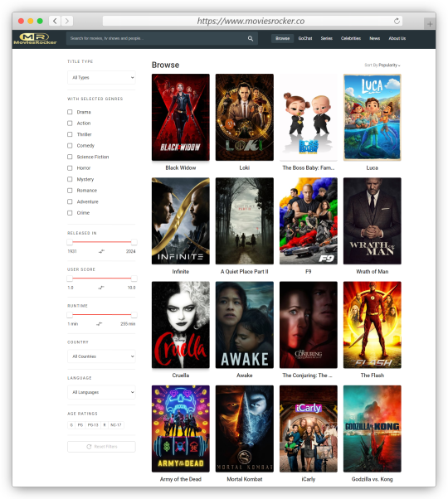Click the Released In maximum slider handle

click(134, 242)
